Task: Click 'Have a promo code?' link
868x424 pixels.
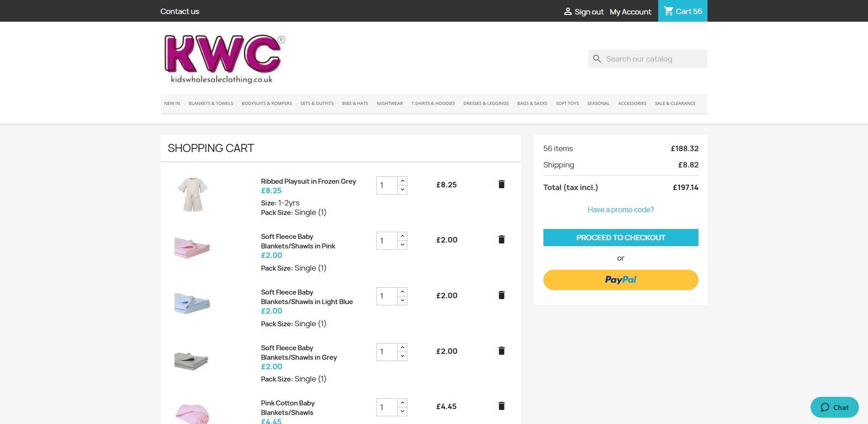Action: pyautogui.click(x=621, y=210)
